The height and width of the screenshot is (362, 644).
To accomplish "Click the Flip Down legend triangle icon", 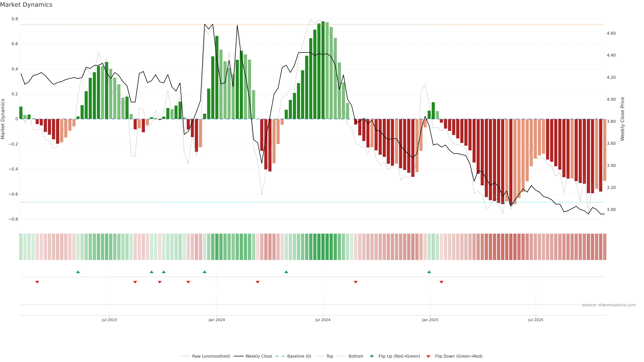I will [x=428, y=356].
